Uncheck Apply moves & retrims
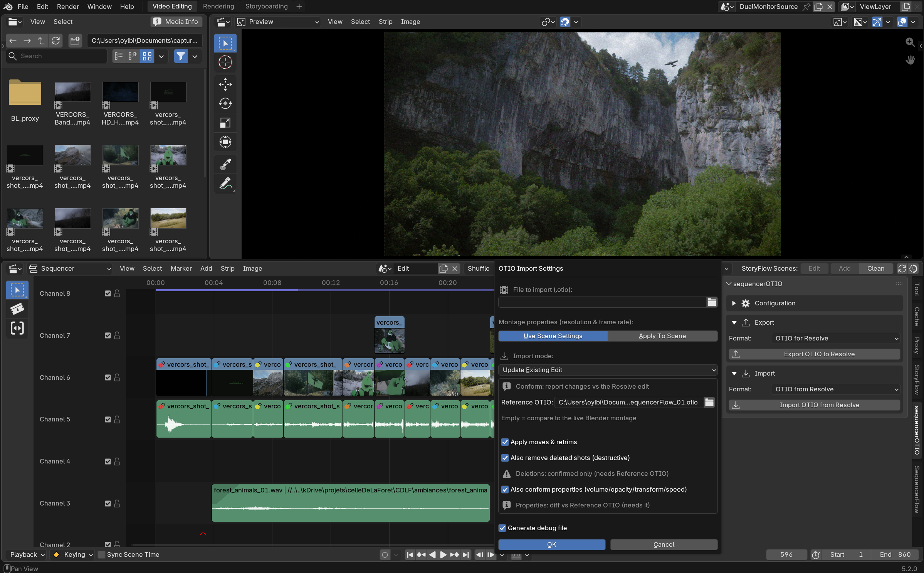Viewport: 924px width, 573px height. [x=505, y=442]
